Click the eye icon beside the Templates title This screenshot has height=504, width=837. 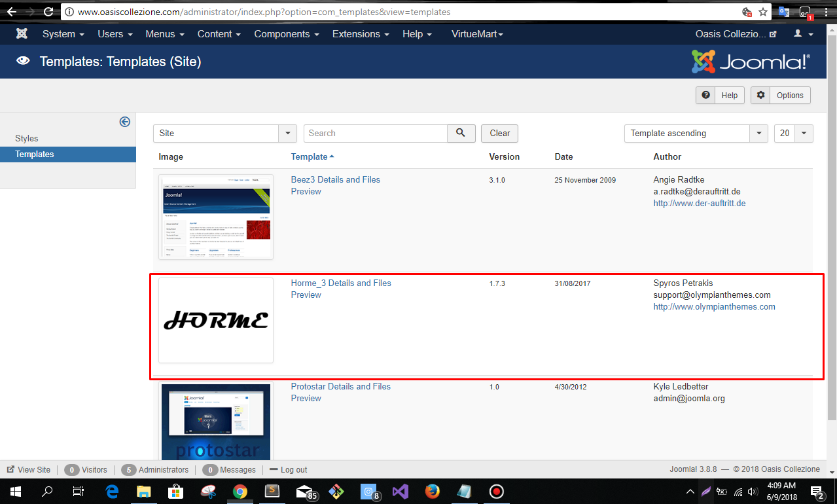tap(24, 62)
